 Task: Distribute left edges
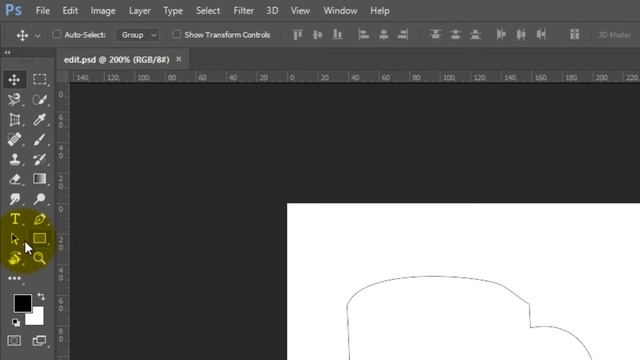click(x=501, y=35)
